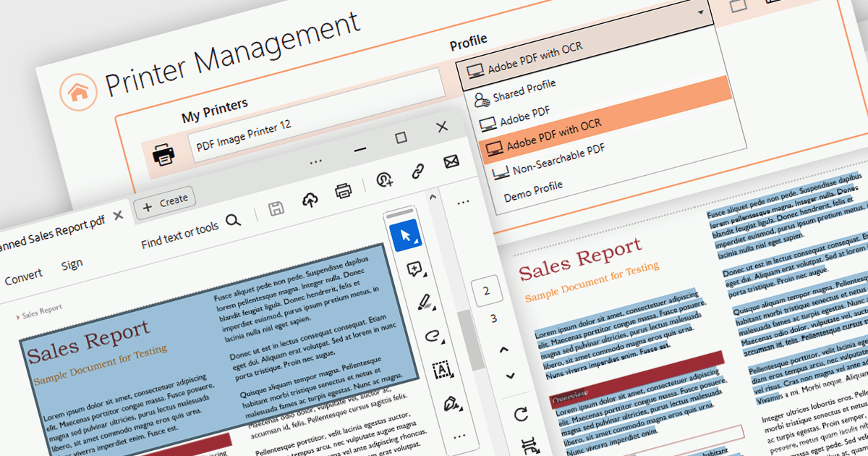
Task: Click the magnifier search icon
Action: (x=233, y=220)
